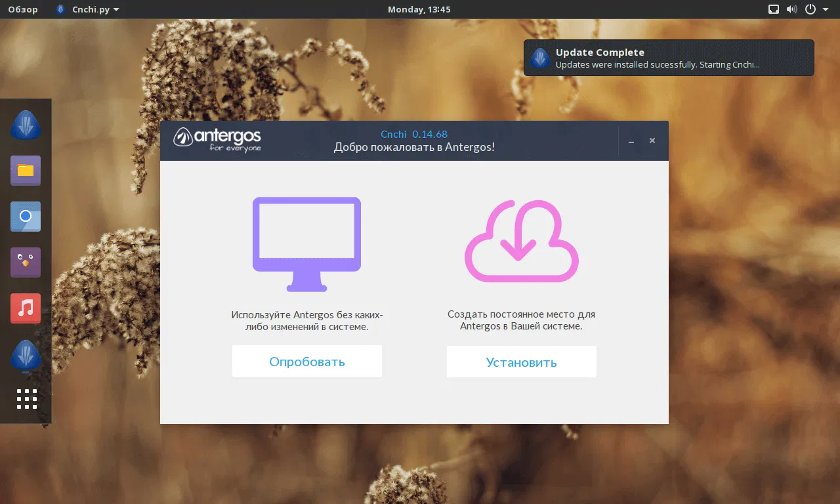Image resolution: width=840 pixels, height=504 pixels.
Task: Click the text starting with Создать постоянное место
Action: tap(522, 320)
